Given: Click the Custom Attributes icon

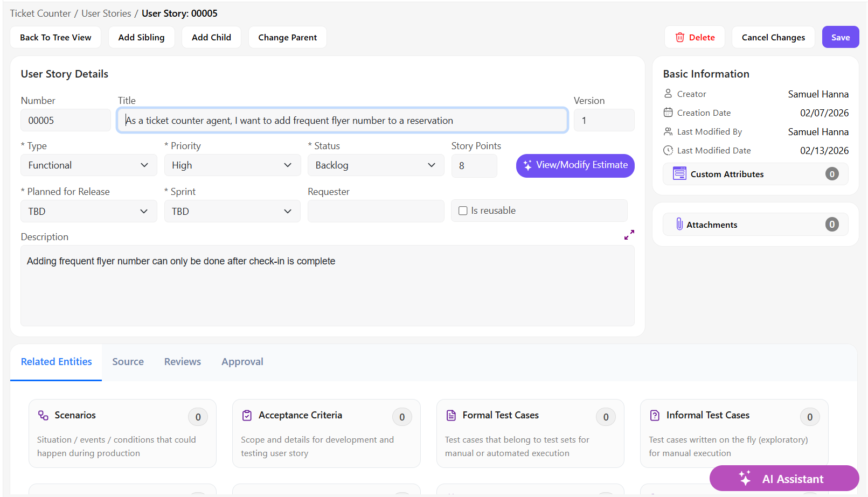Looking at the screenshot, I should [679, 173].
